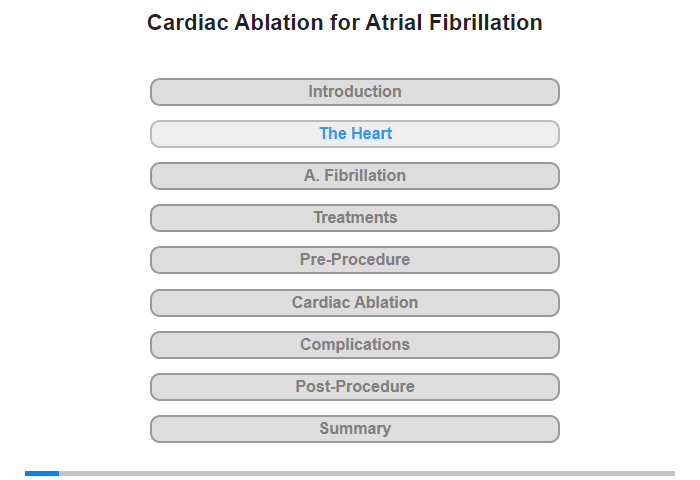Go to the A. Fibrillation section

coord(354,176)
